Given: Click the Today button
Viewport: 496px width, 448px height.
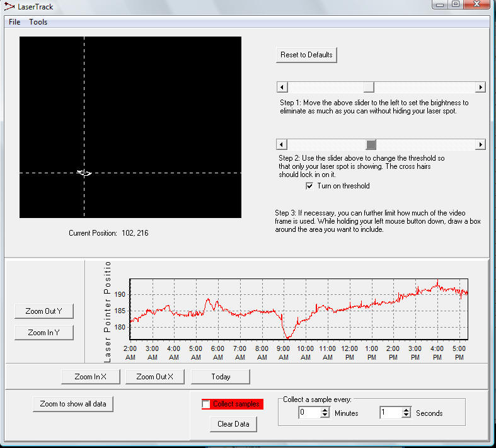Looking at the screenshot, I should tap(221, 377).
